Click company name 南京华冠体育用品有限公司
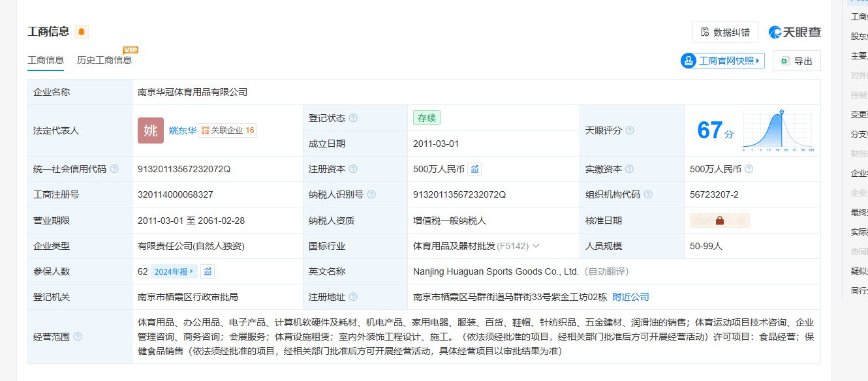 point(193,92)
